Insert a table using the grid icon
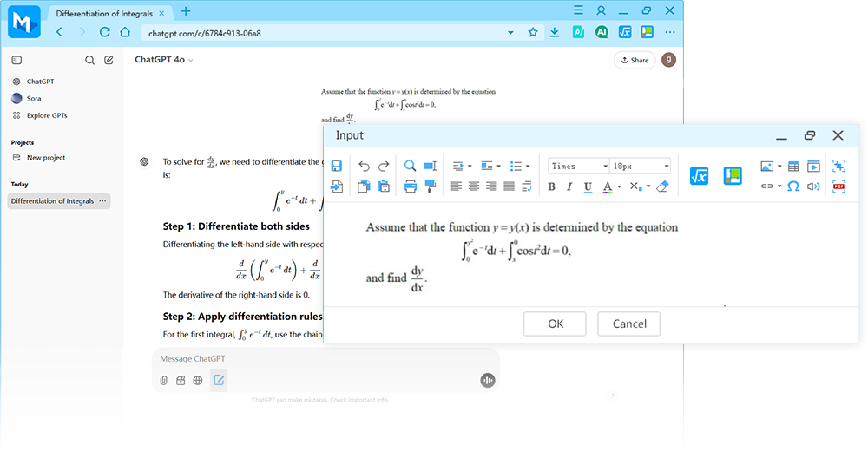 click(793, 166)
